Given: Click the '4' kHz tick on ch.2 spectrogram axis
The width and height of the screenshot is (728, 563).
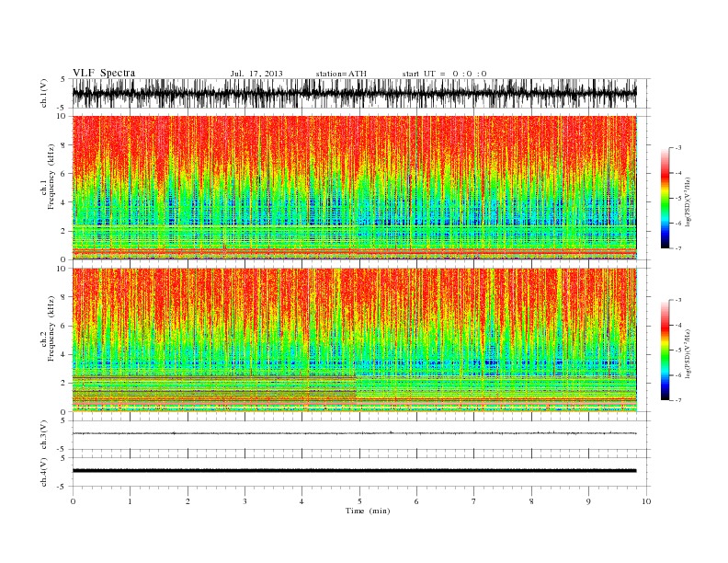Looking at the screenshot, I should tap(63, 355).
